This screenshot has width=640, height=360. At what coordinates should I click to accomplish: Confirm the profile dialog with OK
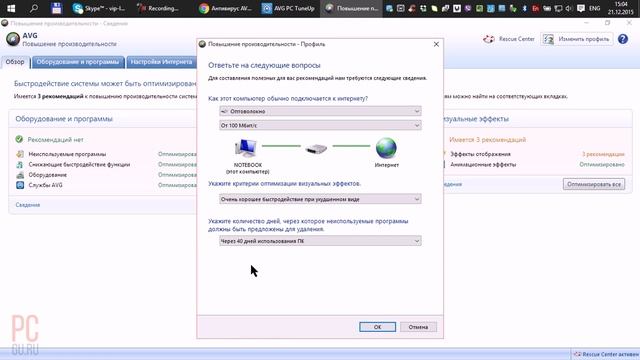[378, 327]
